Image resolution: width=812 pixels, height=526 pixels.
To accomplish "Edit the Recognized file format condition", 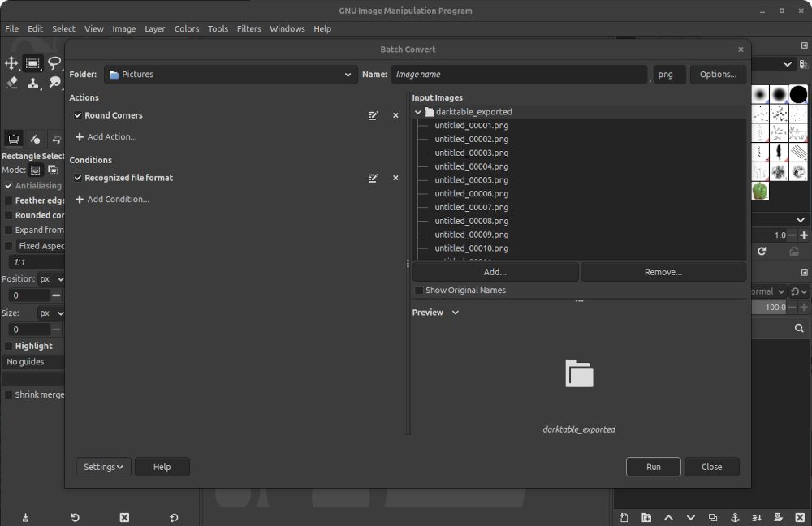I will point(373,178).
